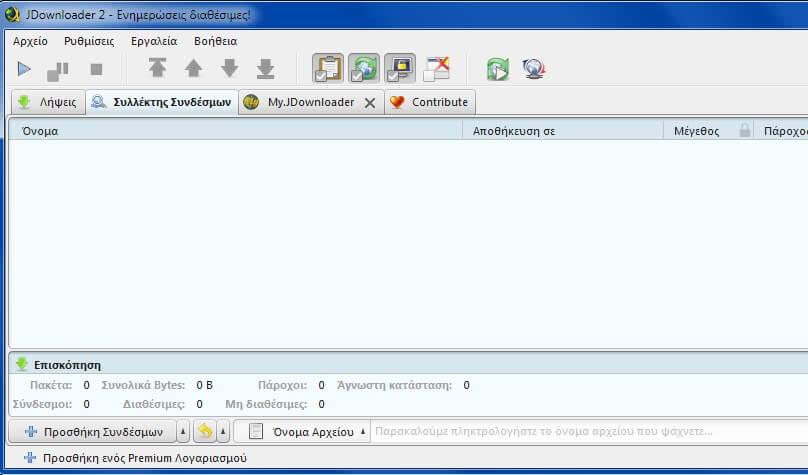Click the Πακέτα count label

(x=51, y=385)
